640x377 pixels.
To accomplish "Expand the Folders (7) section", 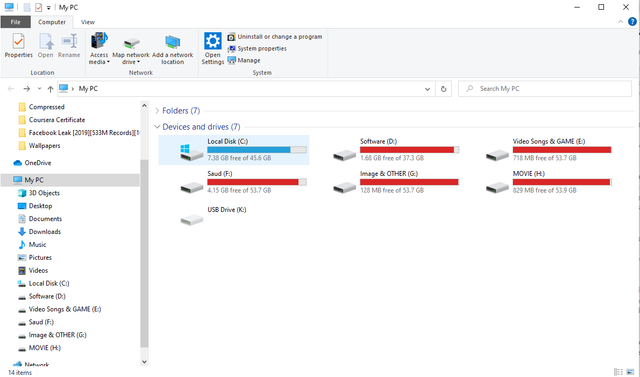I will tap(157, 111).
